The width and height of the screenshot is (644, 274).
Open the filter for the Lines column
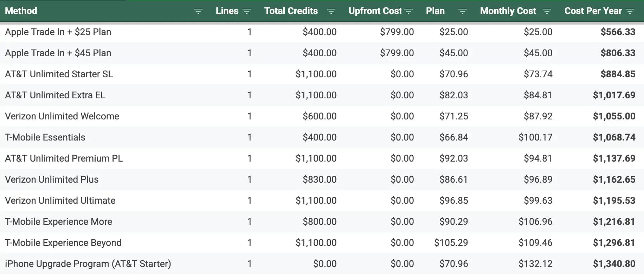247,11
